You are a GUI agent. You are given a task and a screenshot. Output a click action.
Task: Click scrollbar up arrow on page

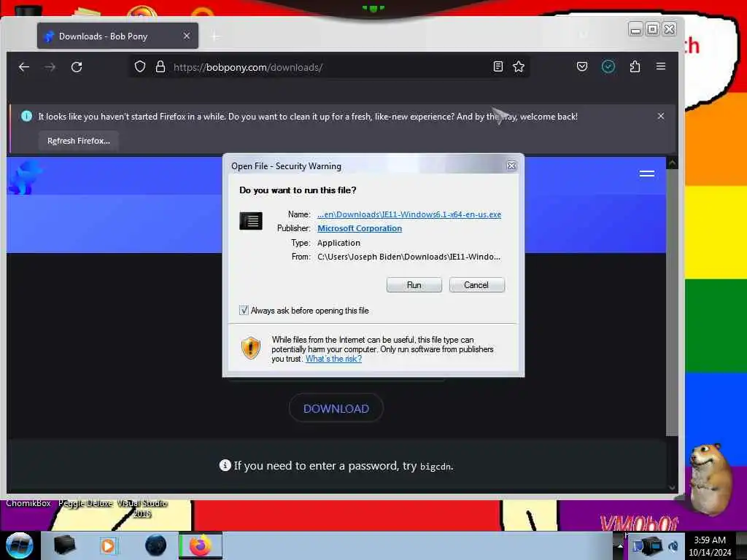pos(672,163)
